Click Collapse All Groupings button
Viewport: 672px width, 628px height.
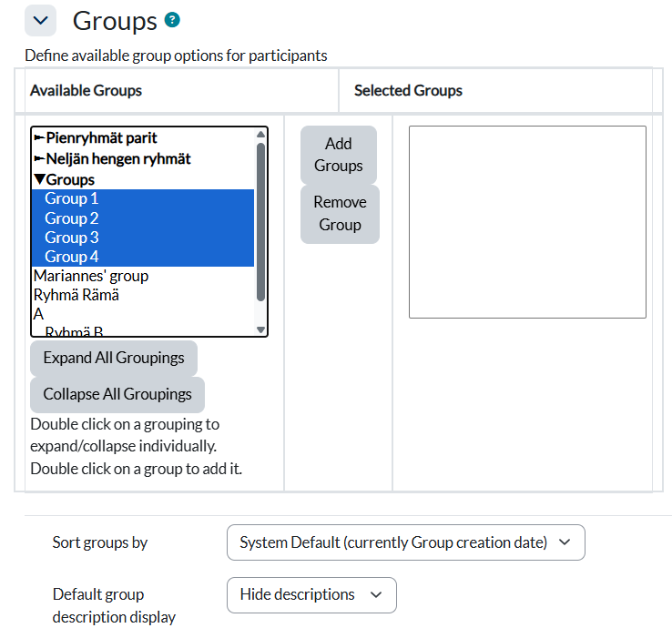(x=117, y=394)
